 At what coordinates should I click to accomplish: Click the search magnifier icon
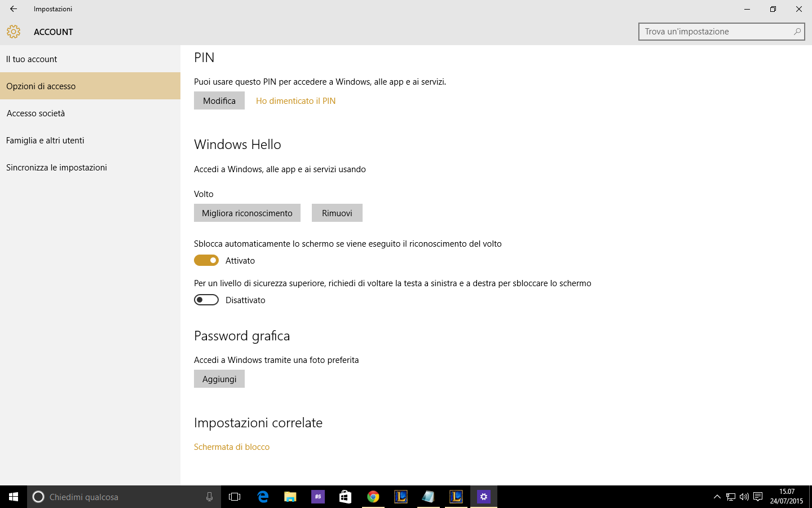797,32
